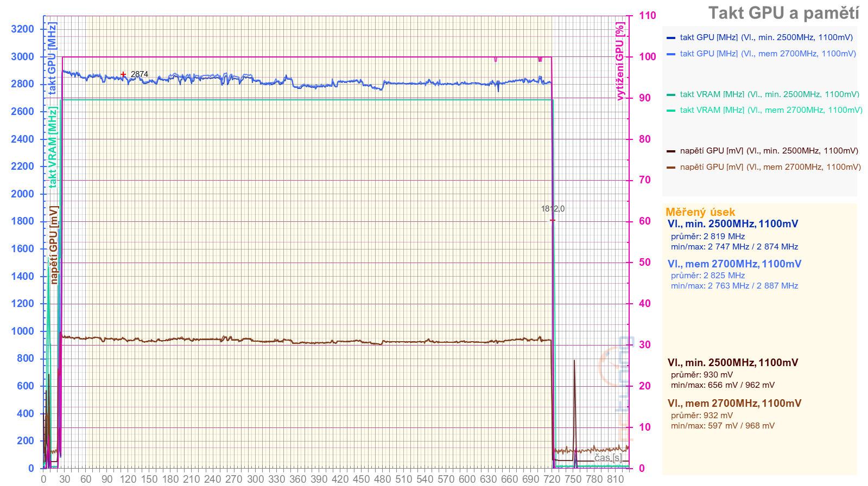Click left axis tick 3200
This screenshot has width=868, height=486.
pyautogui.click(x=22, y=29)
